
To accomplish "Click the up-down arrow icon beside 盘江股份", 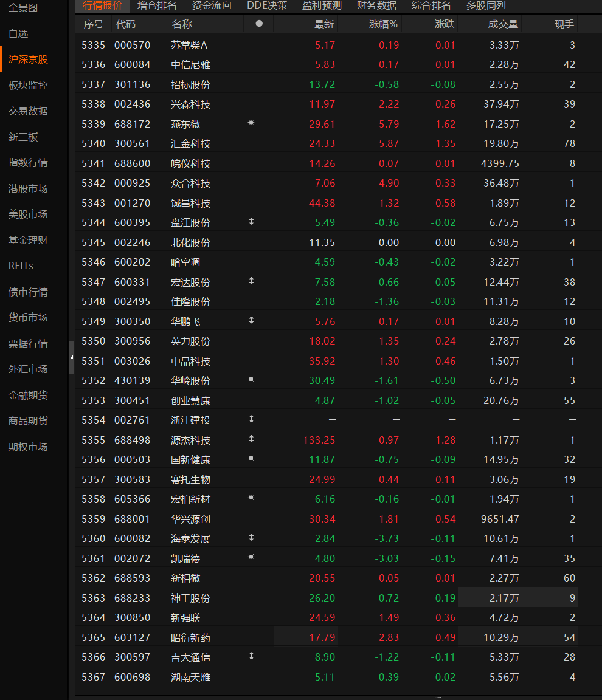I will (251, 221).
